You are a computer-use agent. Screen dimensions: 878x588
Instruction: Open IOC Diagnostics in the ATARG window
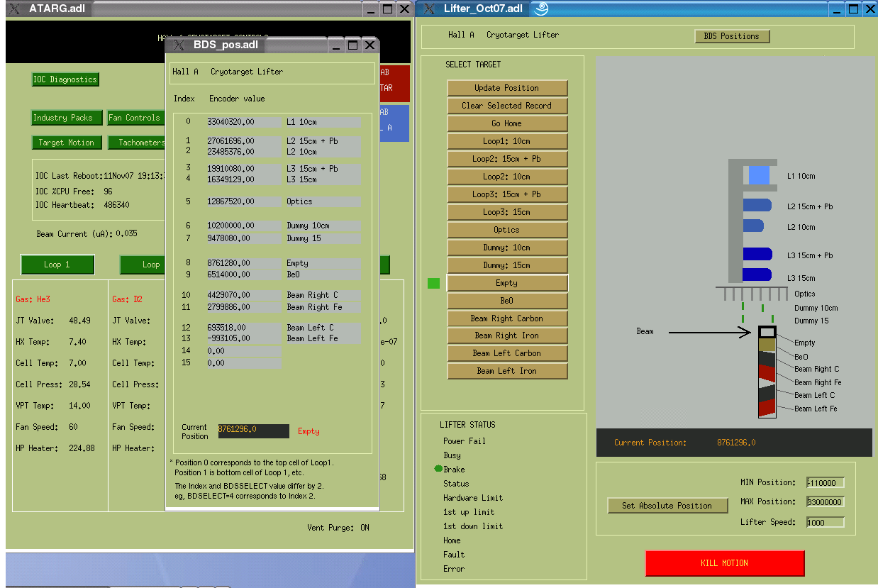tap(65, 79)
